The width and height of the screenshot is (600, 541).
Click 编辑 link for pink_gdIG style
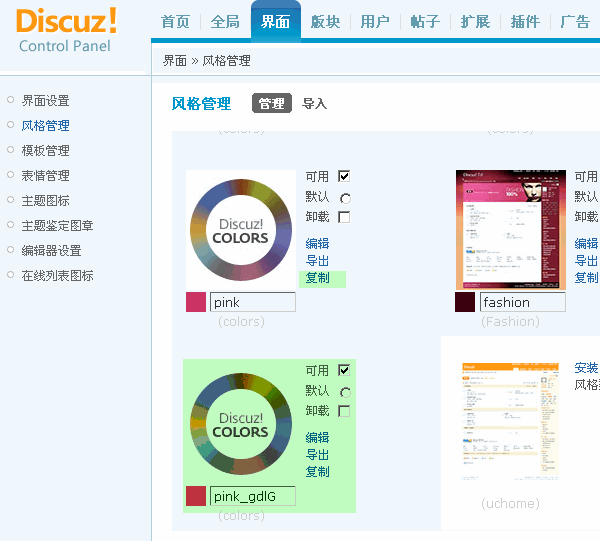318,437
